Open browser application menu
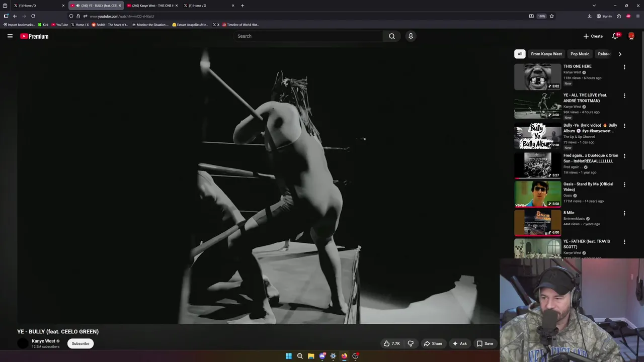Image resolution: width=644 pixels, height=362 pixels. click(x=638, y=16)
